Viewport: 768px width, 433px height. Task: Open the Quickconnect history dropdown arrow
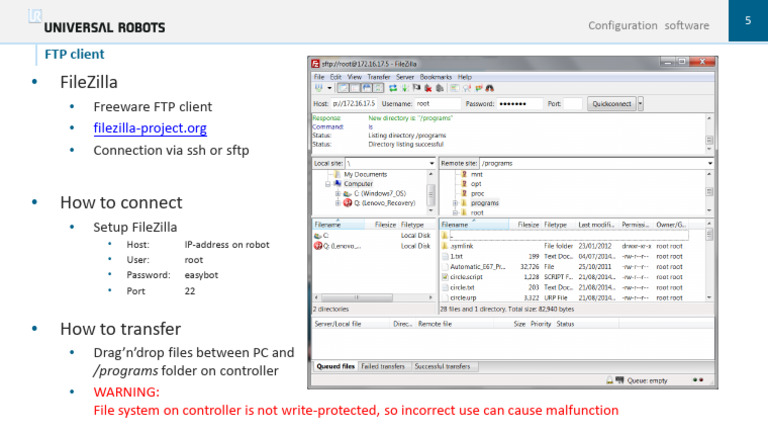click(x=640, y=104)
